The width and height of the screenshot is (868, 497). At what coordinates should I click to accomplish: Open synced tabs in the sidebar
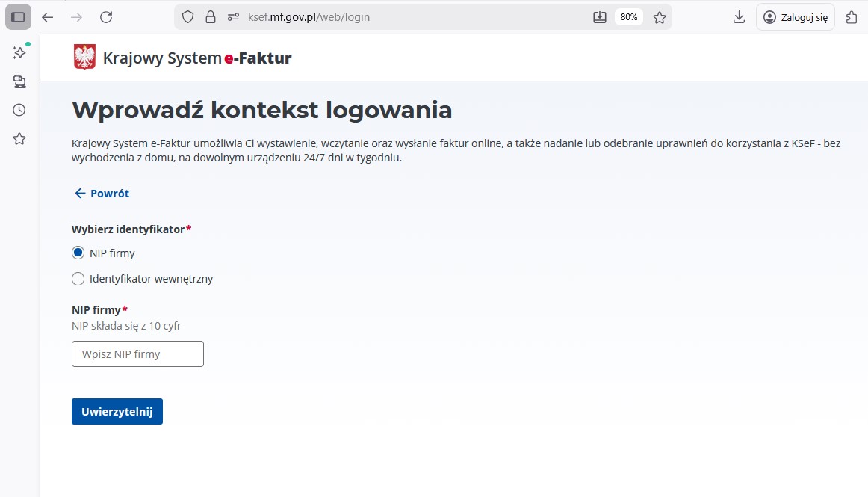pyautogui.click(x=19, y=81)
